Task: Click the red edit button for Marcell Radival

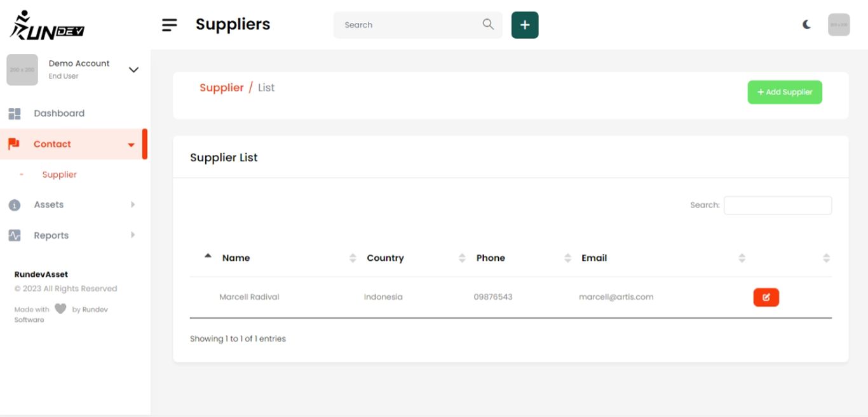Action: (x=766, y=297)
